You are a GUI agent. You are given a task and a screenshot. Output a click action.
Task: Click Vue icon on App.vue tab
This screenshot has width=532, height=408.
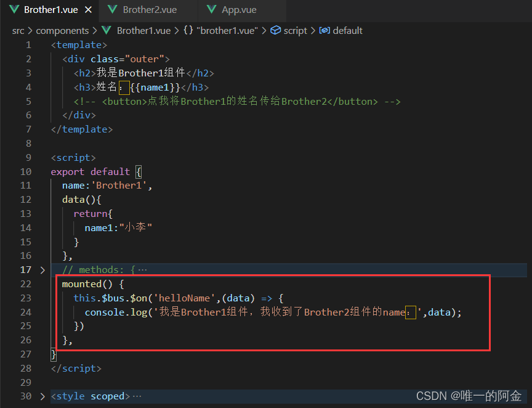(211, 9)
